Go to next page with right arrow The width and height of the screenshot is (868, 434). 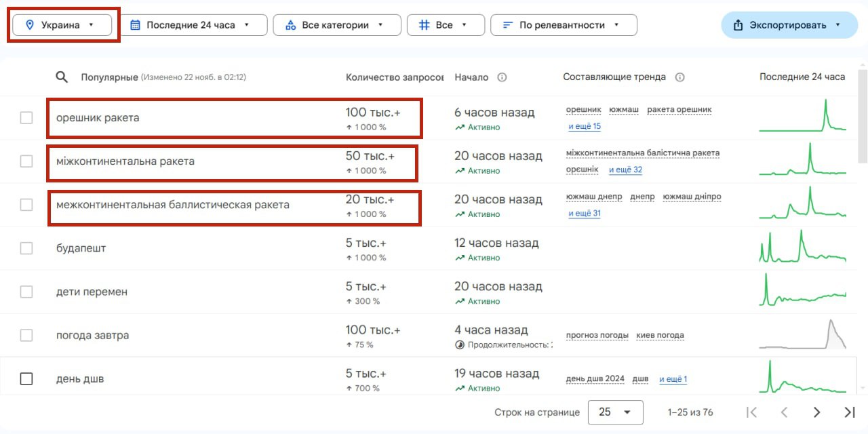[816, 412]
